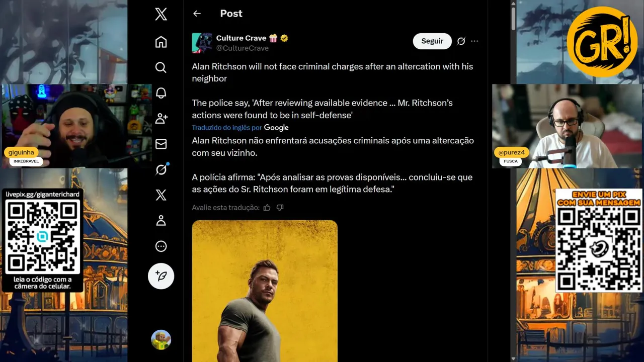Go back using the arrow next to Post
The height and width of the screenshot is (362, 644).
tap(197, 14)
